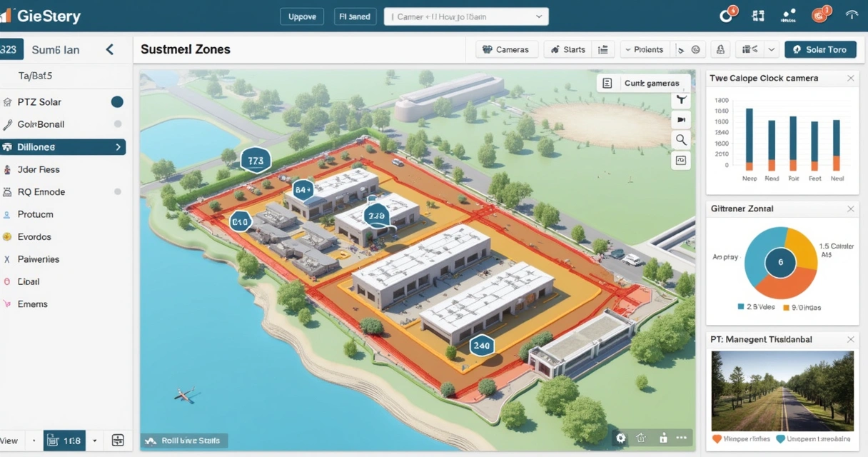868x457 pixels.
Task: Close the Gittrener Zontal panel
Action: click(851, 209)
